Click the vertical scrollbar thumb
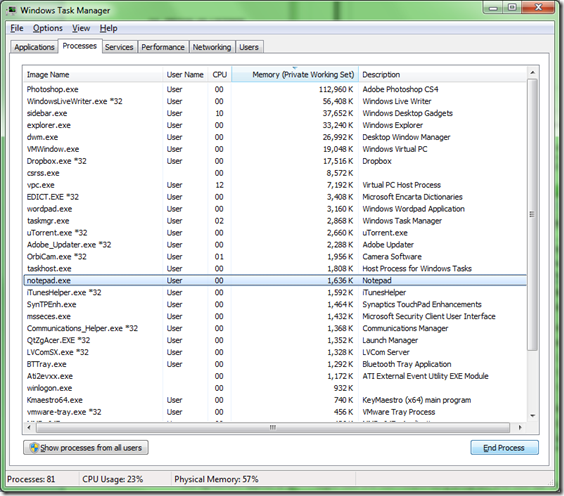Image resolution: width=564 pixels, height=496 pixels. [532, 214]
